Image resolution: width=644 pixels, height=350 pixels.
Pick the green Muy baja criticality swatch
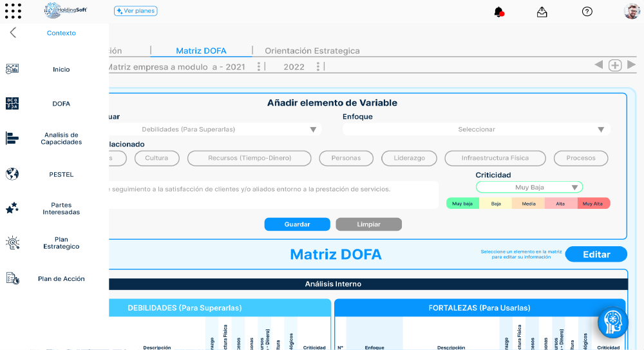pyautogui.click(x=462, y=204)
